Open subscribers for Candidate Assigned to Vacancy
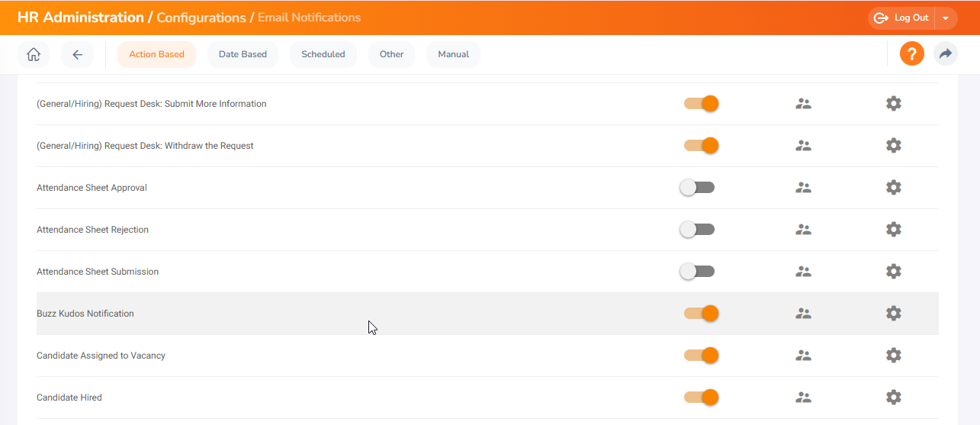The width and height of the screenshot is (980, 425). 803,356
